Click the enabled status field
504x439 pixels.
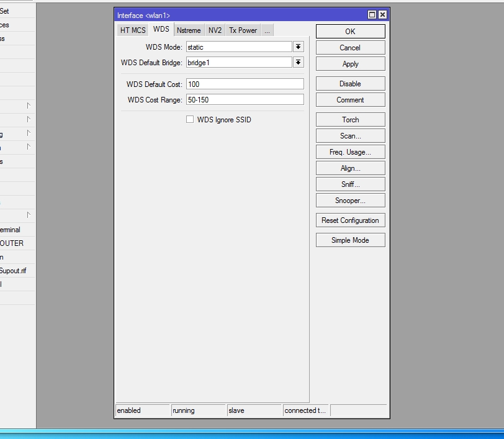[143, 410]
